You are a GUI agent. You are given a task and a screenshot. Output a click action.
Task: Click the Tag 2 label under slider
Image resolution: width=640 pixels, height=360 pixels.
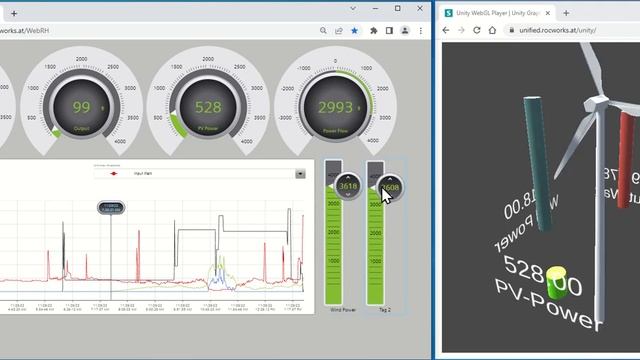[x=385, y=310]
